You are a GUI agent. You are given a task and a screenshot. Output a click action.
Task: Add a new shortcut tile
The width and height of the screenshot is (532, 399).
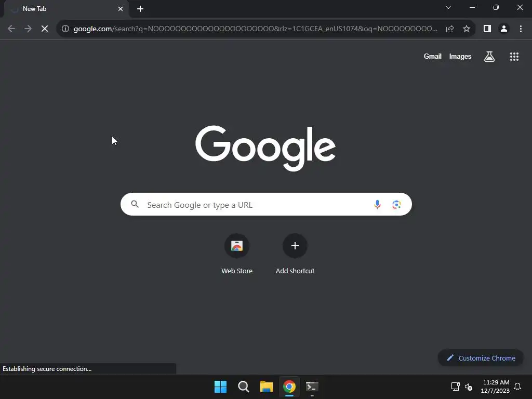pyautogui.click(x=295, y=254)
